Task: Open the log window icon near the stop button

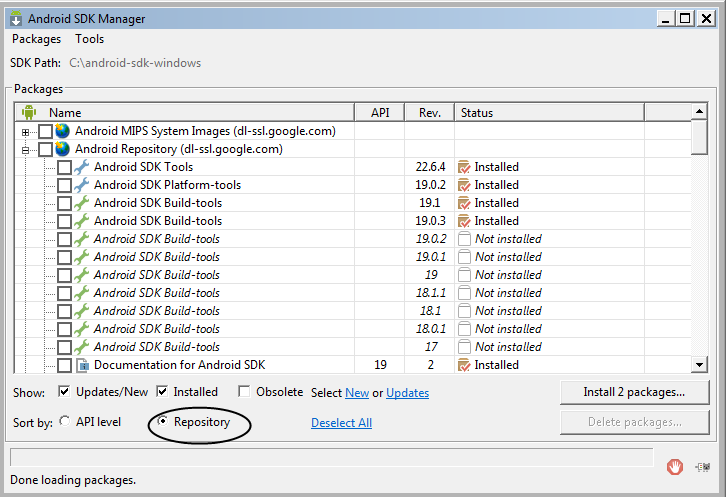Action: [x=703, y=467]
